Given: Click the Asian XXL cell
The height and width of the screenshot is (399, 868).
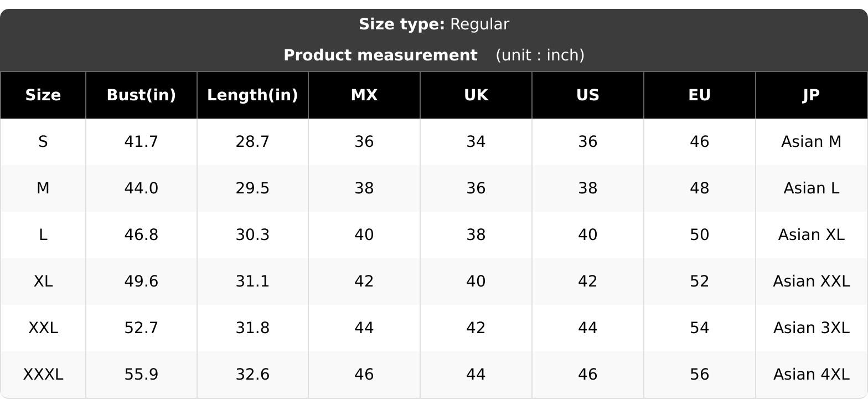Looking at the screenshot, I should [x=812, y=282].
